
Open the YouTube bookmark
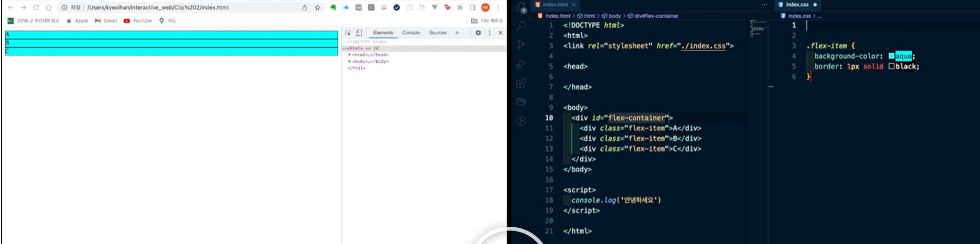point(138,21)
